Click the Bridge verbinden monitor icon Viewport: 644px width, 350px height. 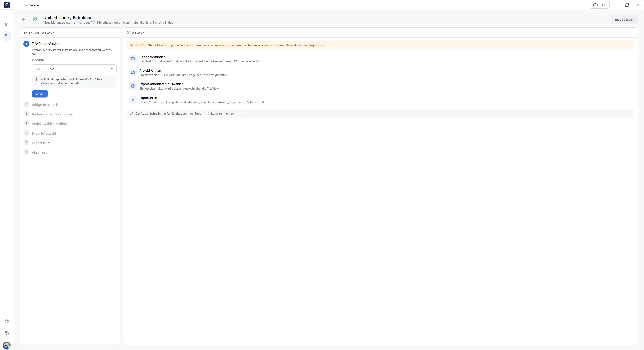pos(133,59)
